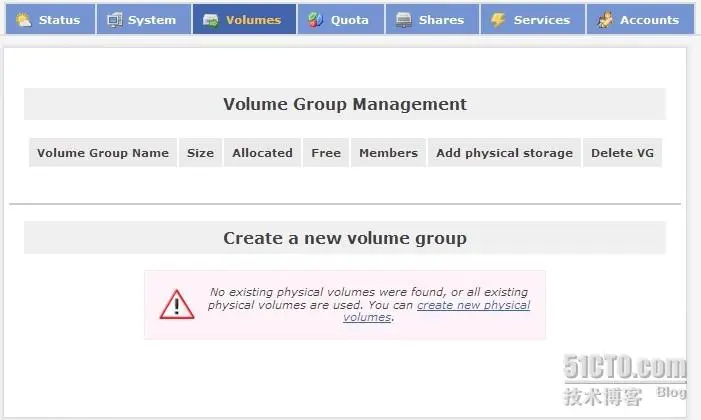701x420 pixels.
Task: Click the Allocated column header
Action: point(262,153)
